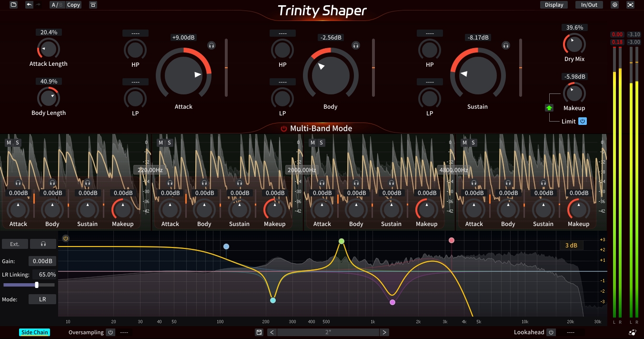Viewport: 644px width, 339px height.
Task: Open the settings gear icon
Action: coord(615,5)
